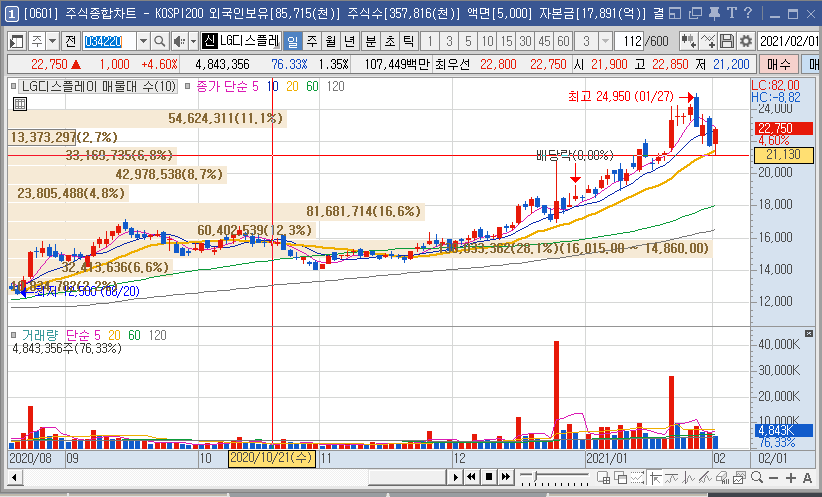Click the candle count field showing 112
Image resolution: width=822 pixels, height=497 pixels.
tap(629, 41)
